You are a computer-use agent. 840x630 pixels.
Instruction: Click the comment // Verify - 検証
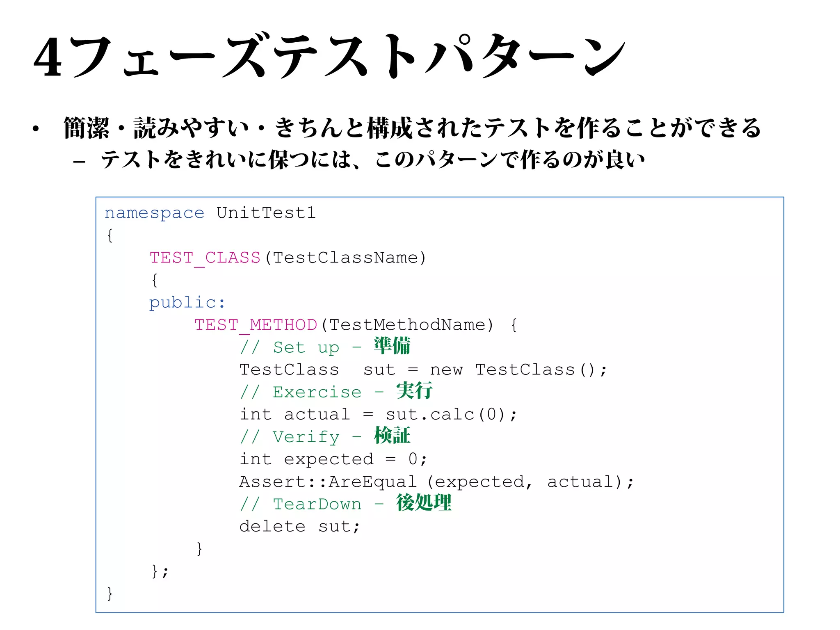325,436
